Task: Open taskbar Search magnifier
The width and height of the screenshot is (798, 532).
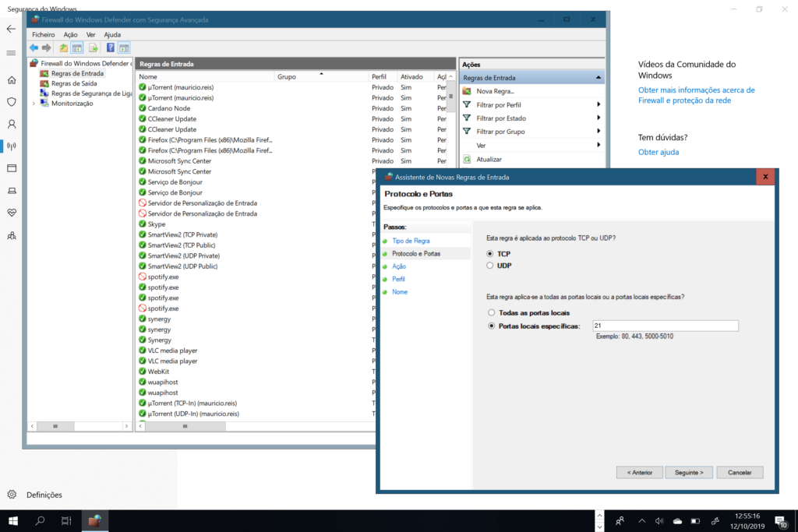Action: 40,521
